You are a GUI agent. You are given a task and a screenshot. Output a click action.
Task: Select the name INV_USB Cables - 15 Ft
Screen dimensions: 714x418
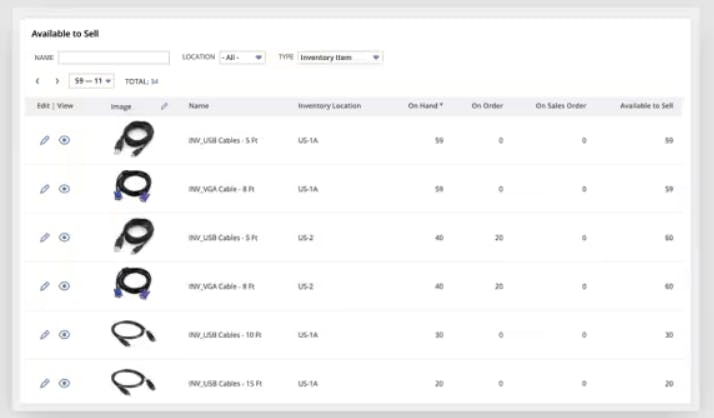pos(225,384)
